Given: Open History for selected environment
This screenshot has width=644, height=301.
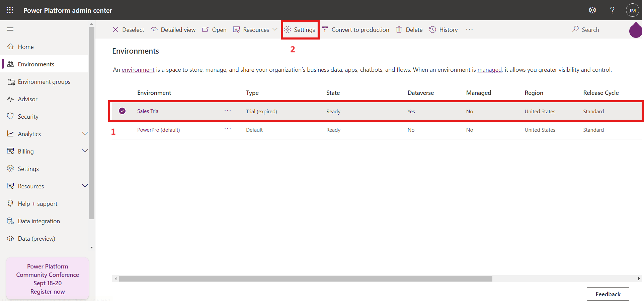Looking at the screenshot, I should pos(444,29).
